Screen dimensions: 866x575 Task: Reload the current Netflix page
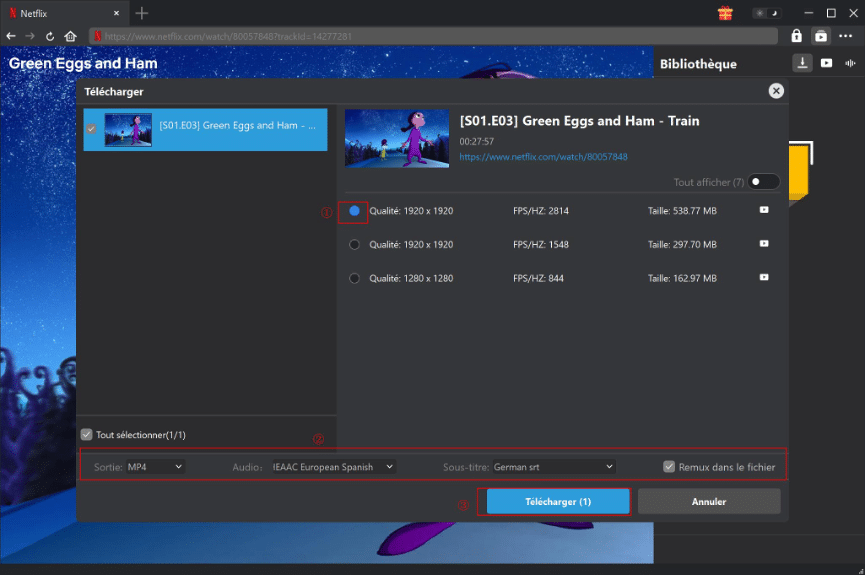coord(50,36)
